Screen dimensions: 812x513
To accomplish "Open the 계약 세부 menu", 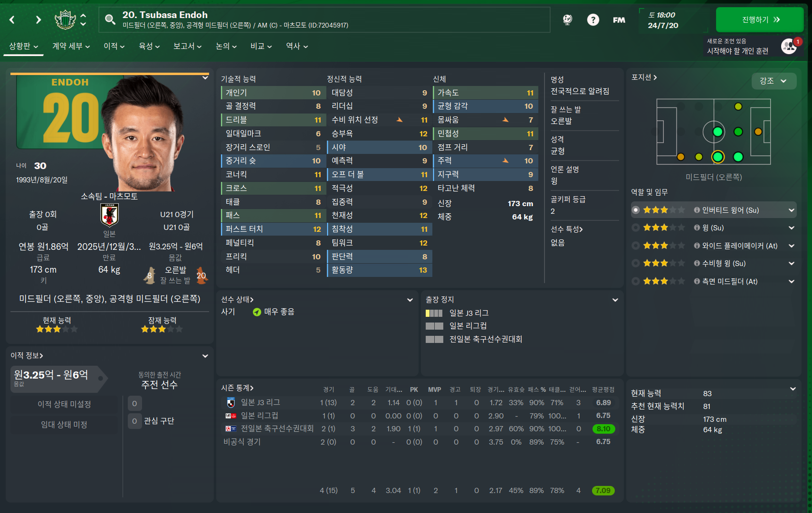I will point(71,46).
